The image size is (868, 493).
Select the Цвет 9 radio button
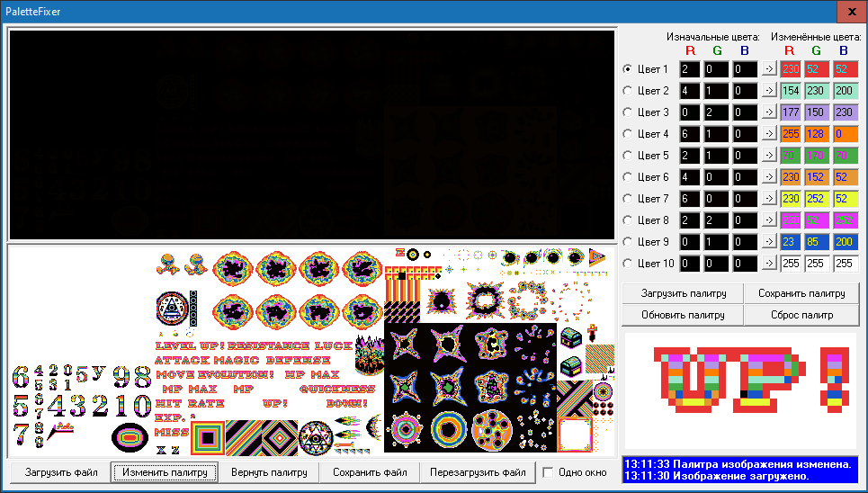(627, 242)
